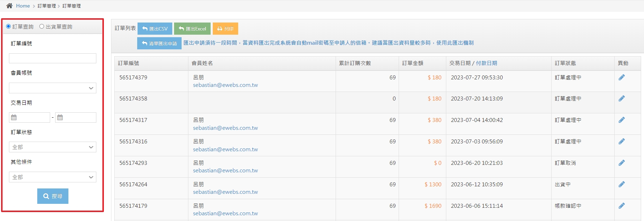Click order number 565174179

coord(133,206)
